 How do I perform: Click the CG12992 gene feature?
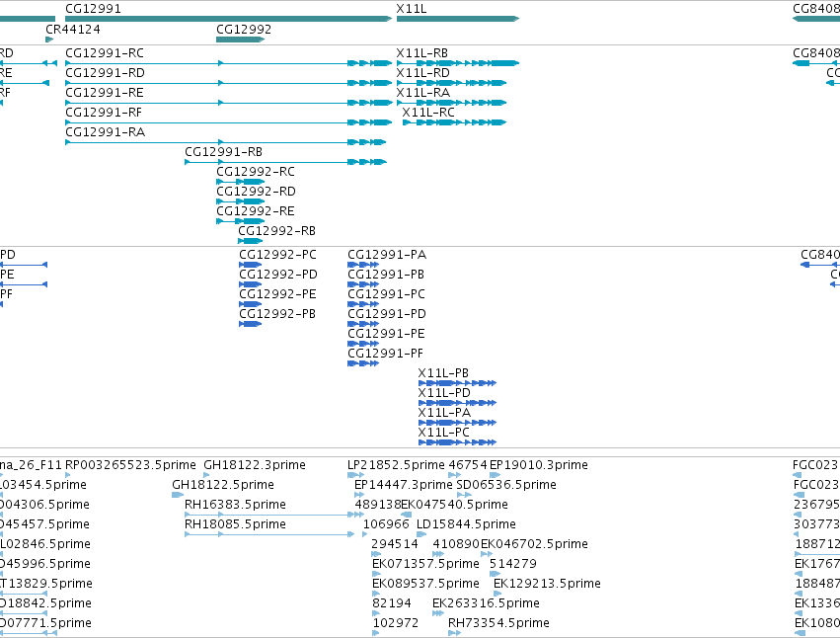point(241,40)
